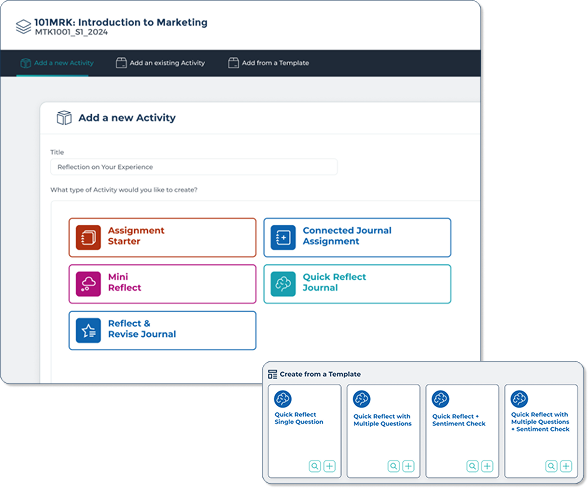Preview the Multiple Questions + Sentiment Check template

(551, 466)
